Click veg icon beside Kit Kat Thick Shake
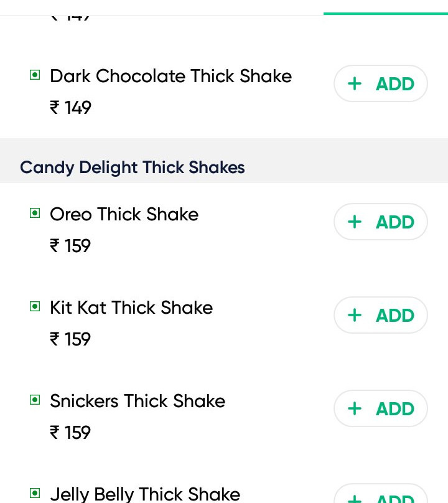The height and width of the screenshot is (503, 448). (35, 307)
